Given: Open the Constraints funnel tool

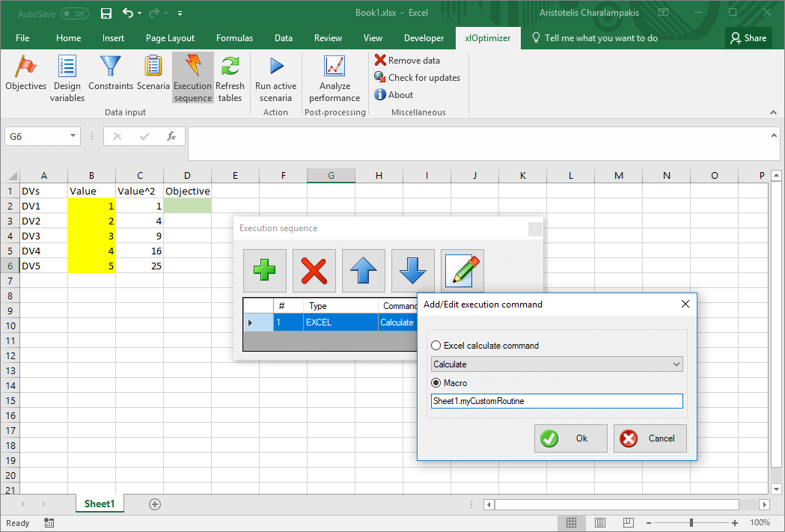Looking at the screenshot, I should (111, 67).
